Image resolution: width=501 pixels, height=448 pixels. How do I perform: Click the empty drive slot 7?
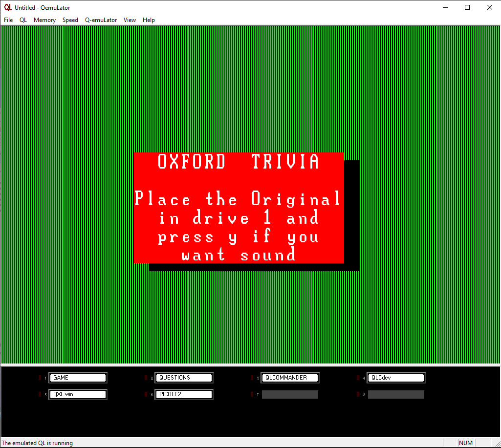[290, 394]
